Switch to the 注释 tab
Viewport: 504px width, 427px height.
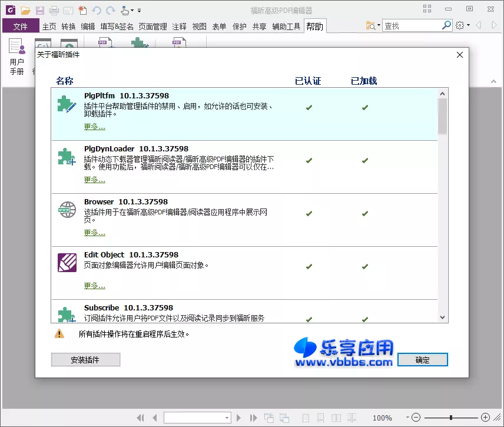179,27
